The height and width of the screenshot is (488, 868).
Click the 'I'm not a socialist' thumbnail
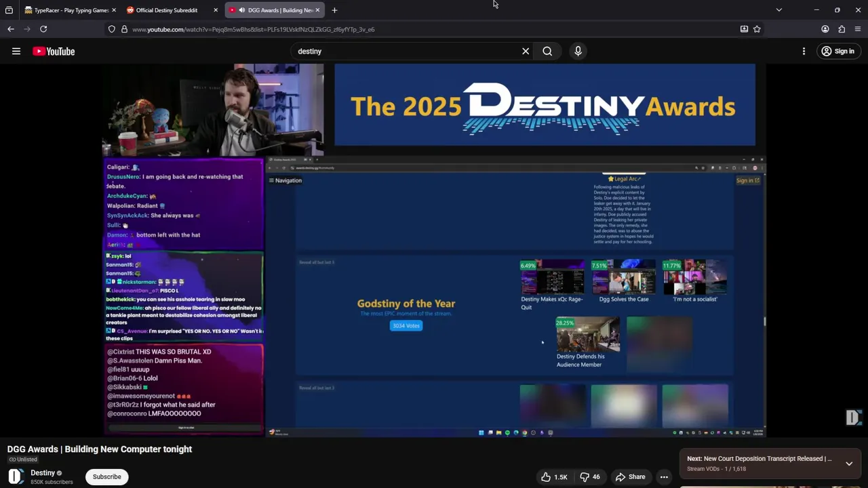point(695,277)
